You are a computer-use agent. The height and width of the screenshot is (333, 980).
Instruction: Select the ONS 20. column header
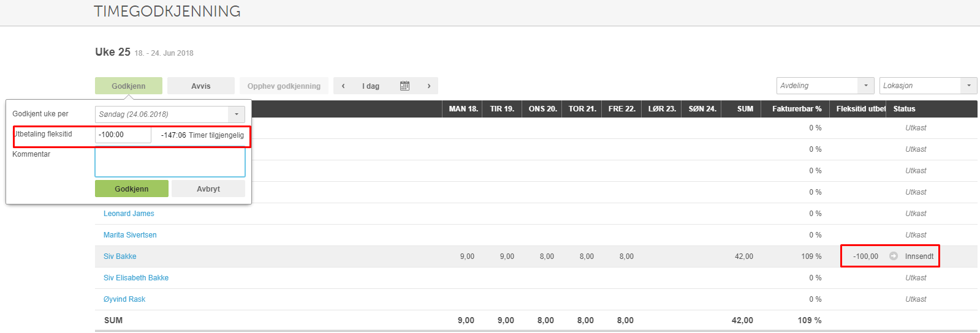543,109
